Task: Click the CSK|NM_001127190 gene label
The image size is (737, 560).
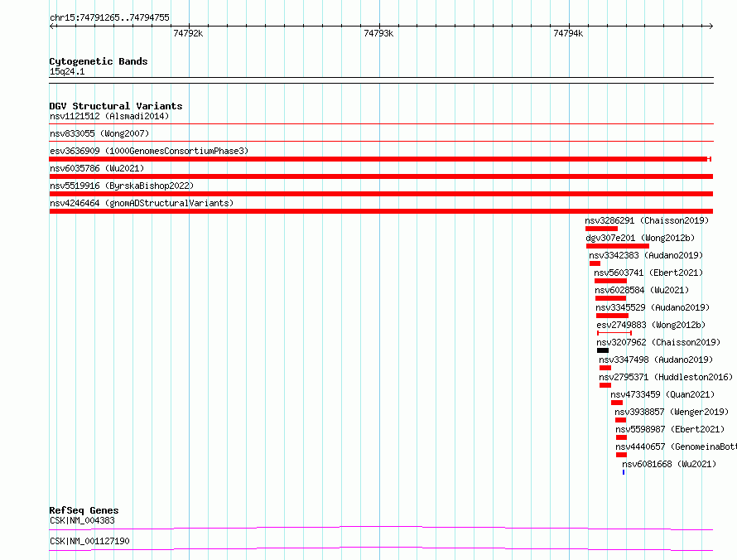Action: pos(89,541)
